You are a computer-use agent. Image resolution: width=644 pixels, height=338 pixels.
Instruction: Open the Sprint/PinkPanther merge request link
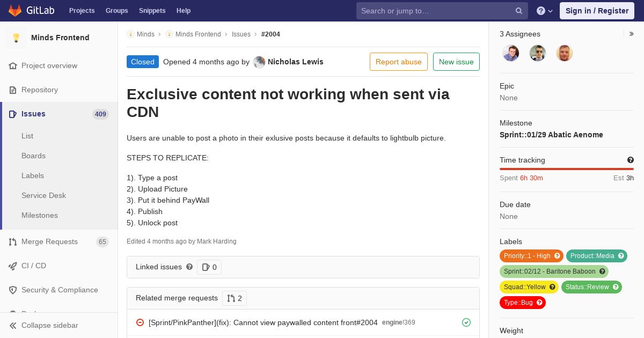263,322
